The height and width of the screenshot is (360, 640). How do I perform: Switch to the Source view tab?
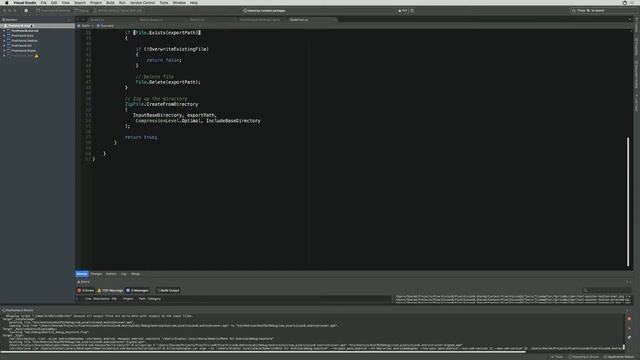[82, 274]
